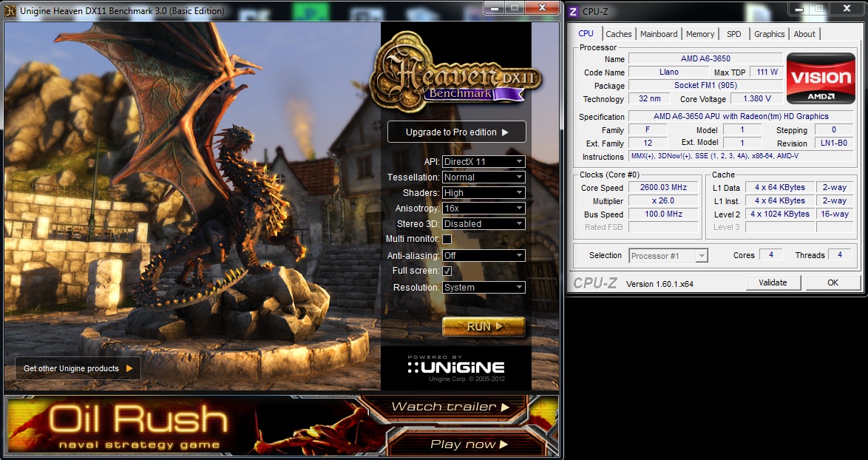Switch to the Caches tab in CPU-Z
The width and height of the screenshot is (868, 460).
pos(618,34)
